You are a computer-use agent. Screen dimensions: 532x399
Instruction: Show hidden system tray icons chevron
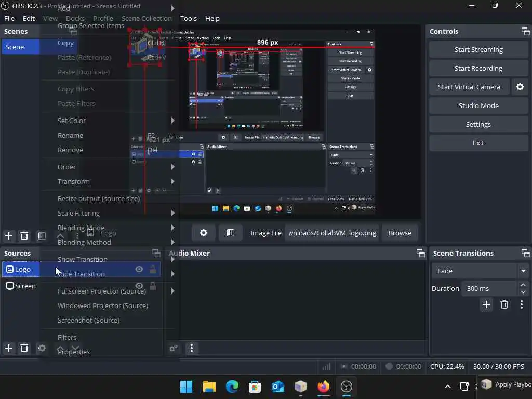[x=448, y=387]
